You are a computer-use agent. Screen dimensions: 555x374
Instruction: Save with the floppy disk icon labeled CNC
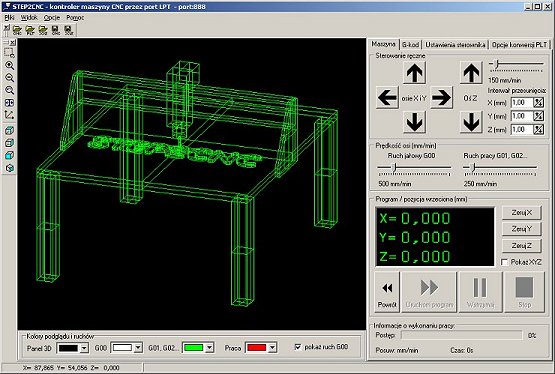tap(56, 30)
